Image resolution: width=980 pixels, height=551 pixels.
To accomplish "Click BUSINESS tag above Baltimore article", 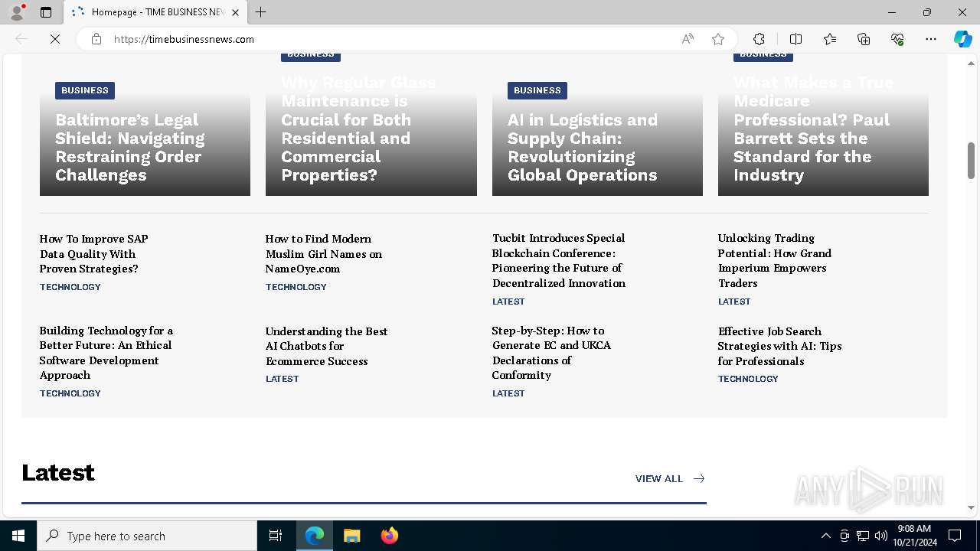I will tap(85, 90).
